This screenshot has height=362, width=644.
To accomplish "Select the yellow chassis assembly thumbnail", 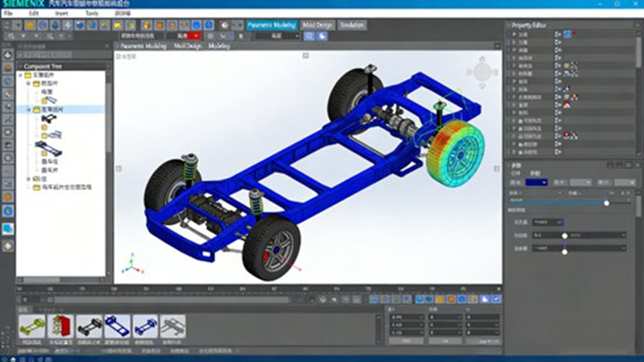I will coord(31,325).
